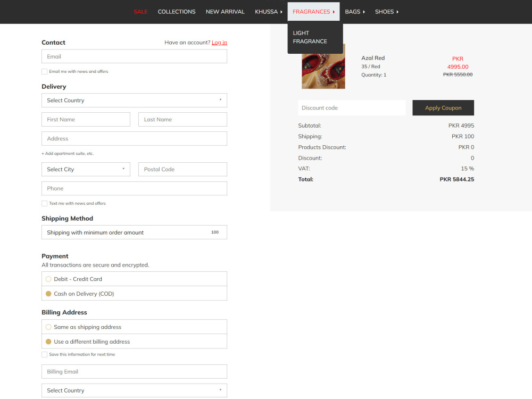
Task: Focus the contact Email field
Action: click(135, 56)
